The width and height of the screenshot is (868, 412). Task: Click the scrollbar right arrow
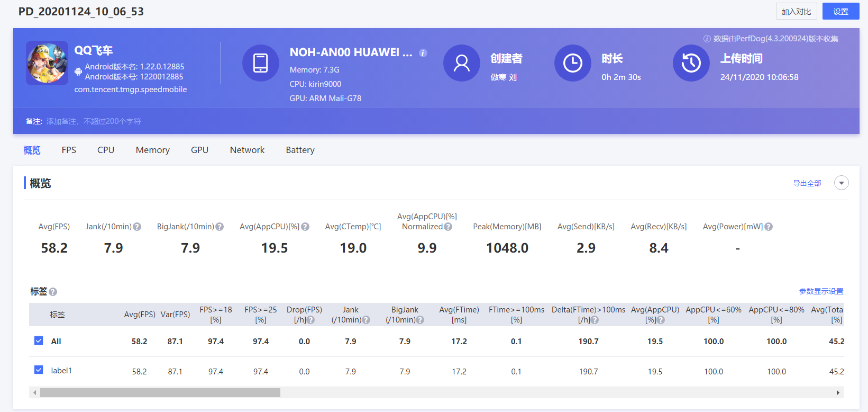[x=838, y=392]
